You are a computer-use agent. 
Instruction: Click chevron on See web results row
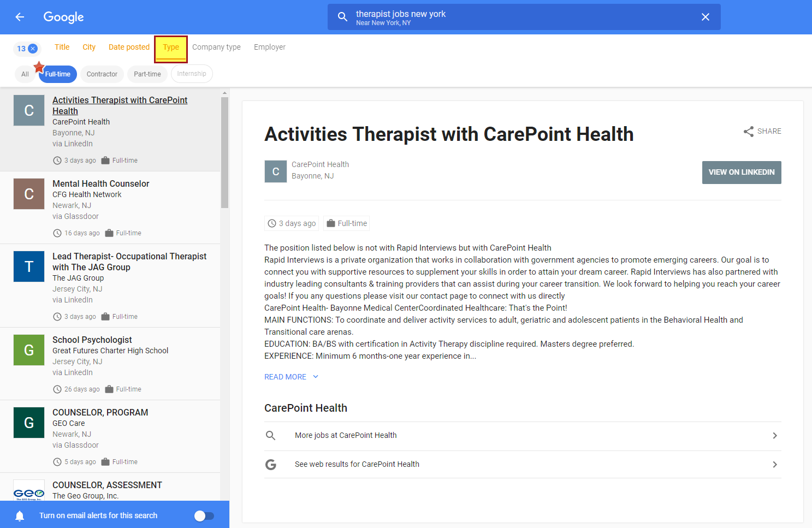click(775, 464)
